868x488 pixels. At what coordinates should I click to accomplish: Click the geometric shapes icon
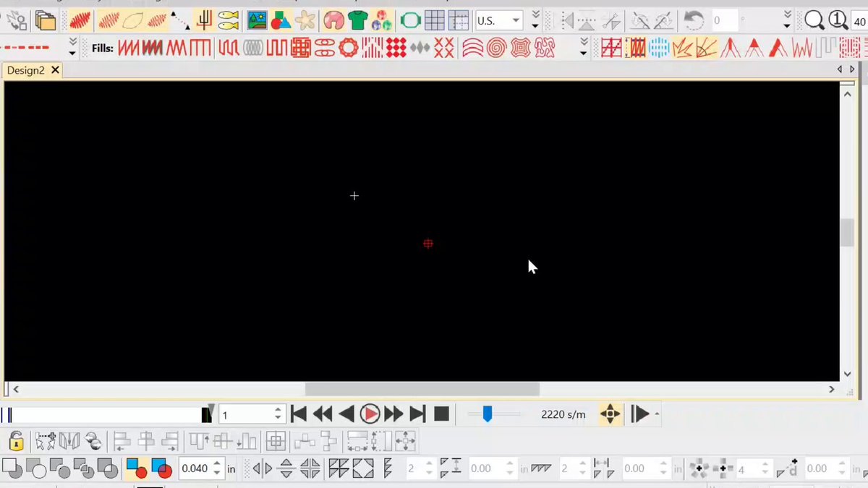[x=281, y=20]
